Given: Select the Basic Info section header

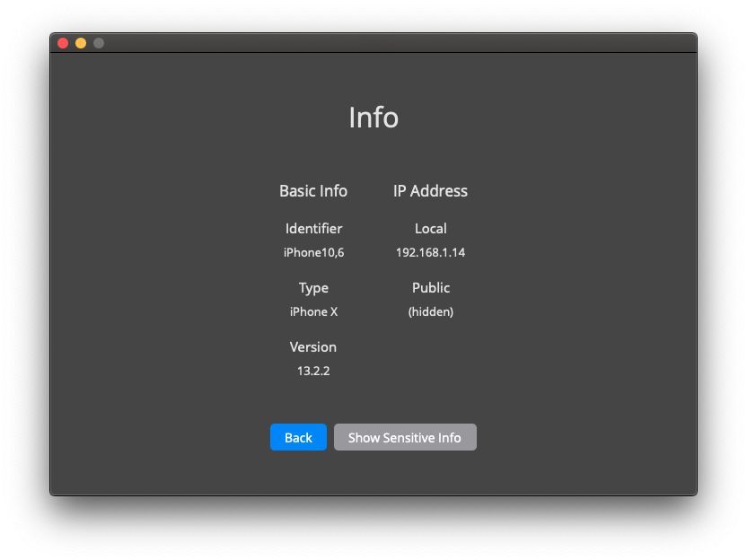Looking at the screenshot, I should tap(313, 191).
